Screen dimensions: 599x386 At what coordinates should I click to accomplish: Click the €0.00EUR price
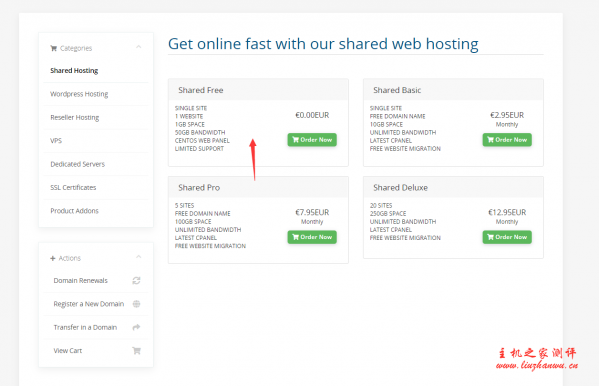click(x=312, y=115)
